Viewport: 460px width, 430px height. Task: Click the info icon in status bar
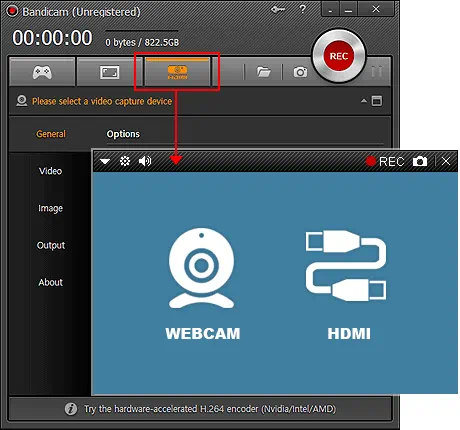[71, 409]
